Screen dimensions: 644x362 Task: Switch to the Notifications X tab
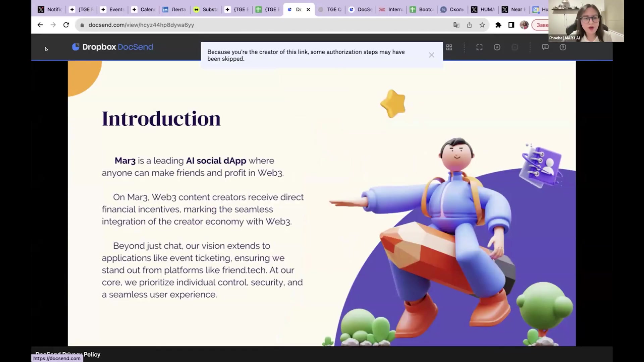(x=50, y=9)
